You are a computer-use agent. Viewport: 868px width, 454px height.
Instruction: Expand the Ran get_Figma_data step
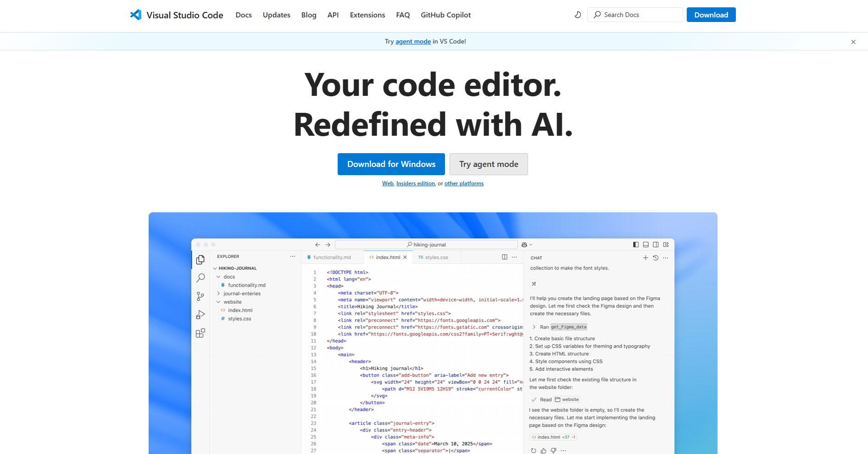pos(534,327)
